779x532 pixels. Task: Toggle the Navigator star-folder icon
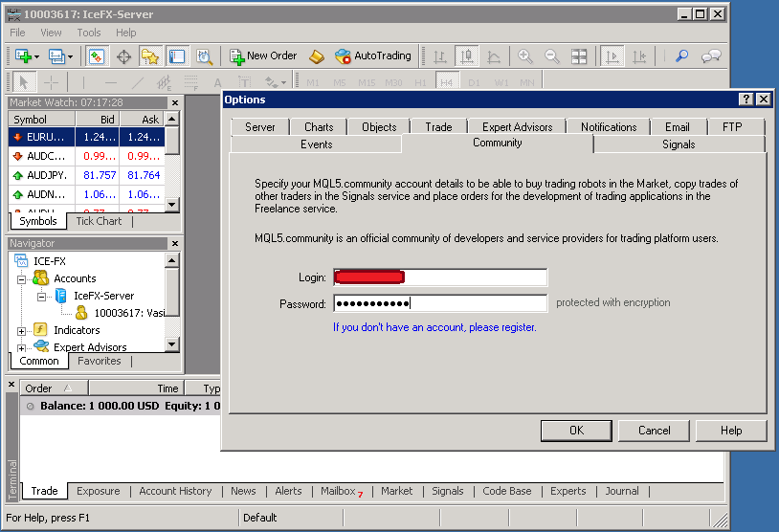(x=150, y=56)
